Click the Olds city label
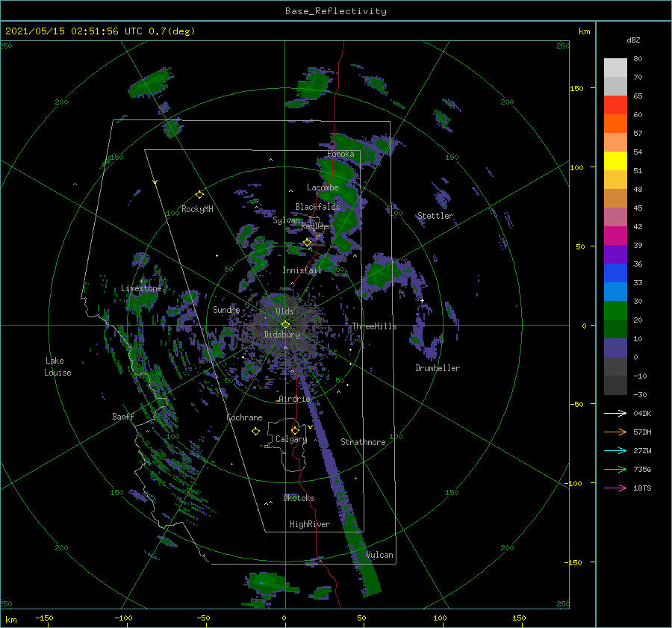The height and width of the screenshot is (628, 672). pos(284,311)
